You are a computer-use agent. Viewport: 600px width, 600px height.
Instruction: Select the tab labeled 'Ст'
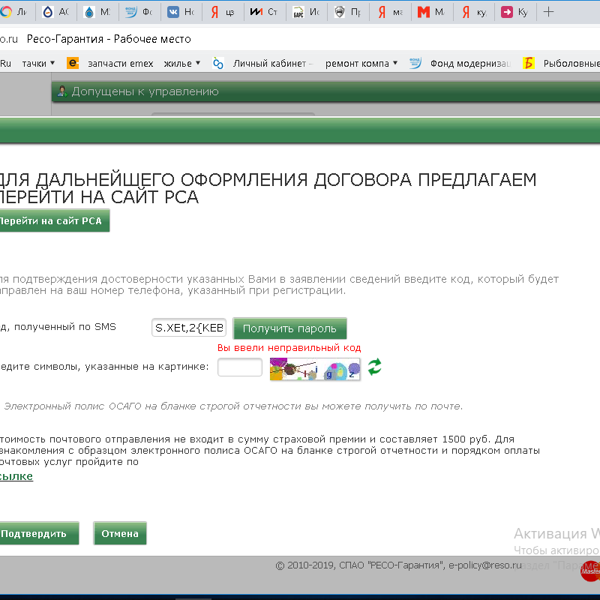click(264, 12)
